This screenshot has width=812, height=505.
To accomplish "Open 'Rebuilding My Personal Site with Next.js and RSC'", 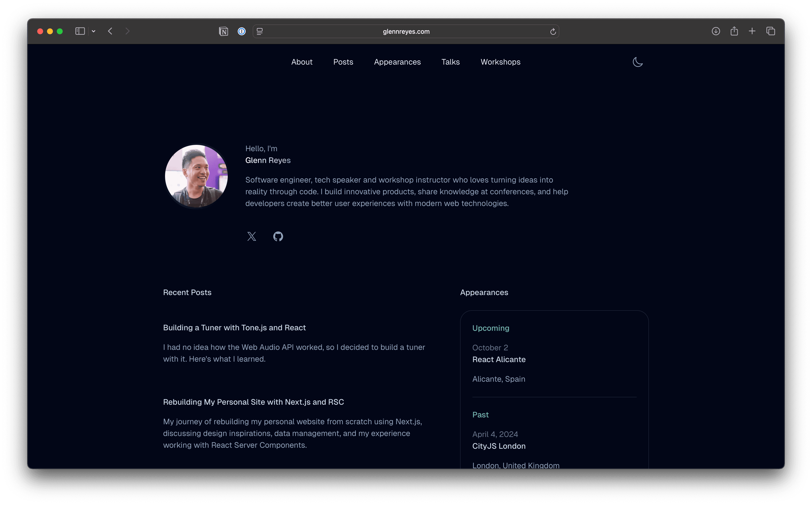I will tap(253, 402).
